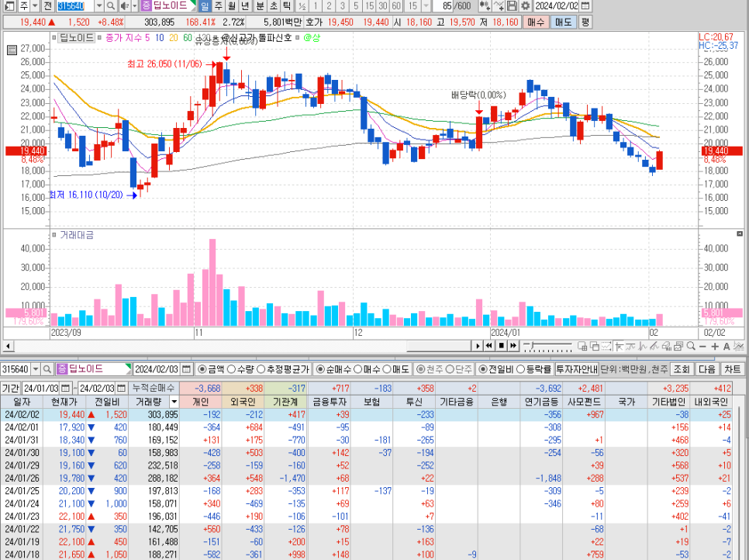Click the 조회 query button
Viewport: 749px width, 560px height.
[682, 369]
